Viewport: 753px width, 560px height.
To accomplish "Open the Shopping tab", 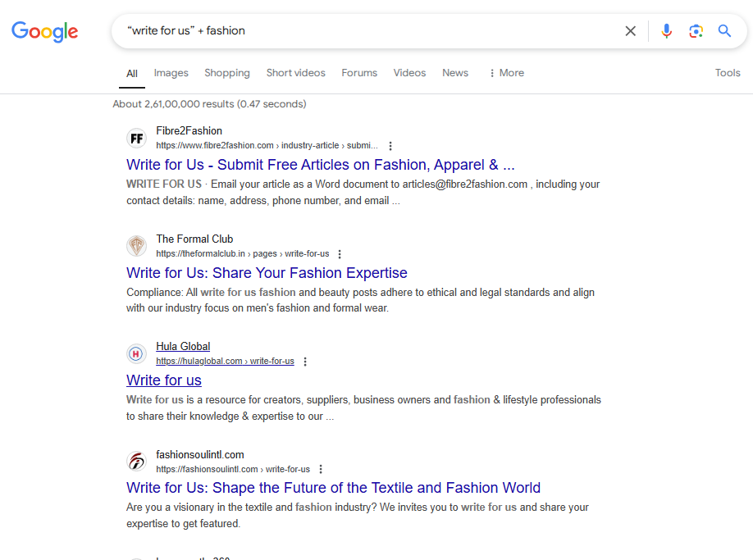I will pyautogui.click(x=227, y=73).
